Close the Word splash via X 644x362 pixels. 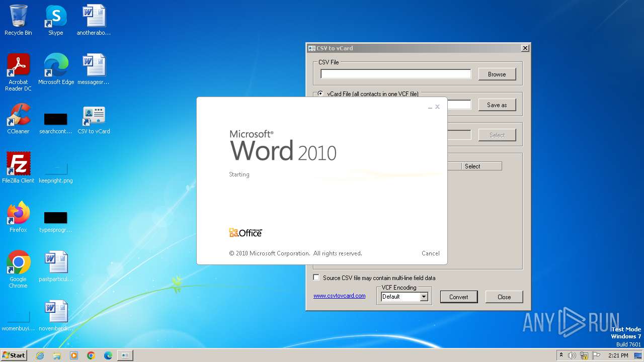pos(437,107)
